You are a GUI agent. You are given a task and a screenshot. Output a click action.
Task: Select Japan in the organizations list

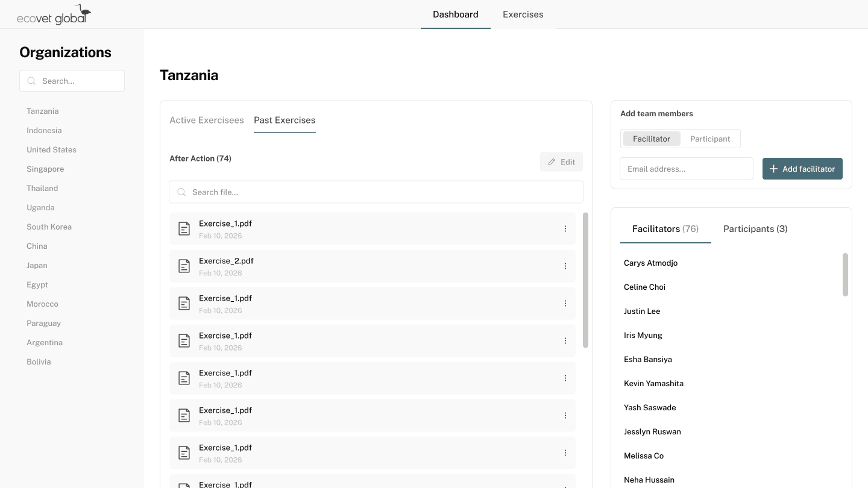point(37,266)
